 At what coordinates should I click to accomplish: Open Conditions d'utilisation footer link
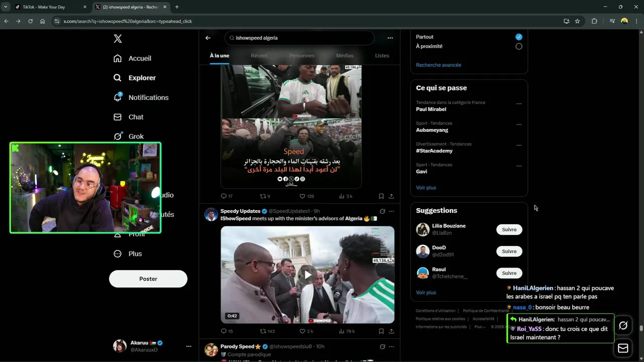(x=435, y=311)
